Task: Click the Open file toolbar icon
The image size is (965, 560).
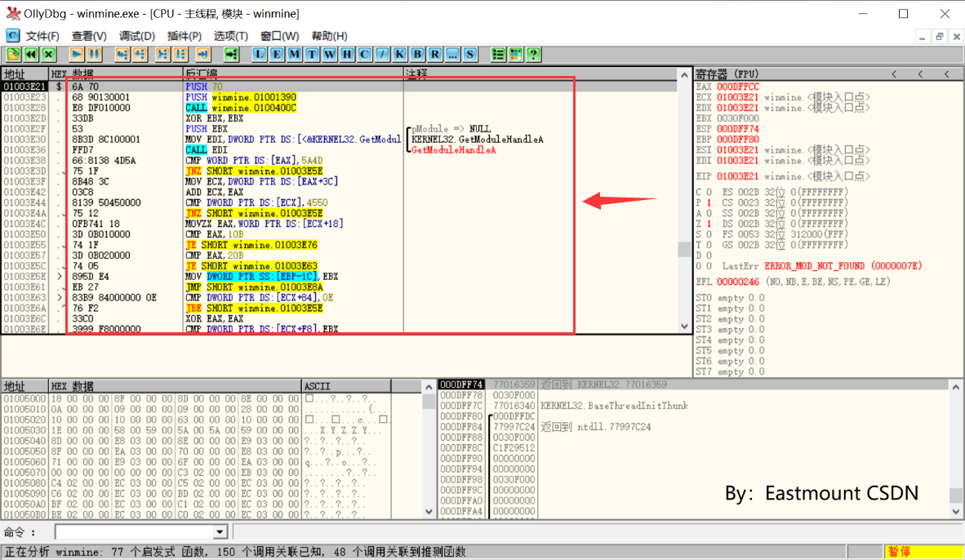Action: coord(13,54)
